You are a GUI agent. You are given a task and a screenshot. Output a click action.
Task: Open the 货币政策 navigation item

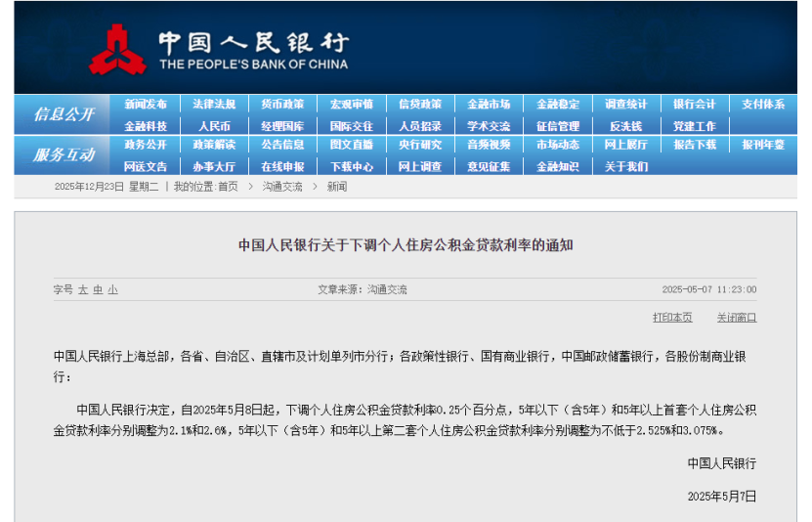point(282,105)
